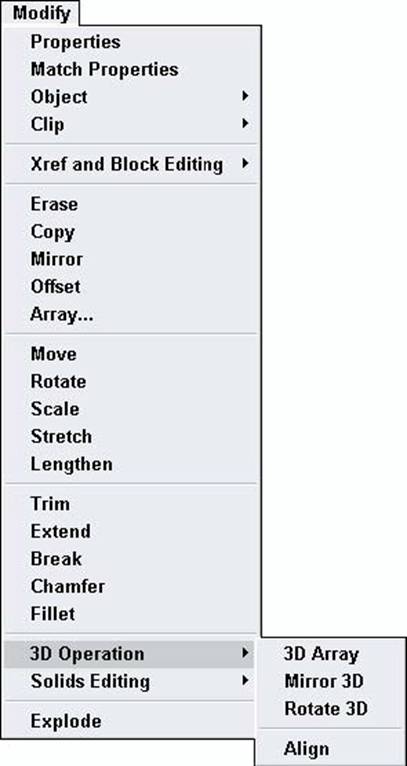Select Rotate 3D in the submenu
Screen dimensions: 407x766
click(330, 708)
